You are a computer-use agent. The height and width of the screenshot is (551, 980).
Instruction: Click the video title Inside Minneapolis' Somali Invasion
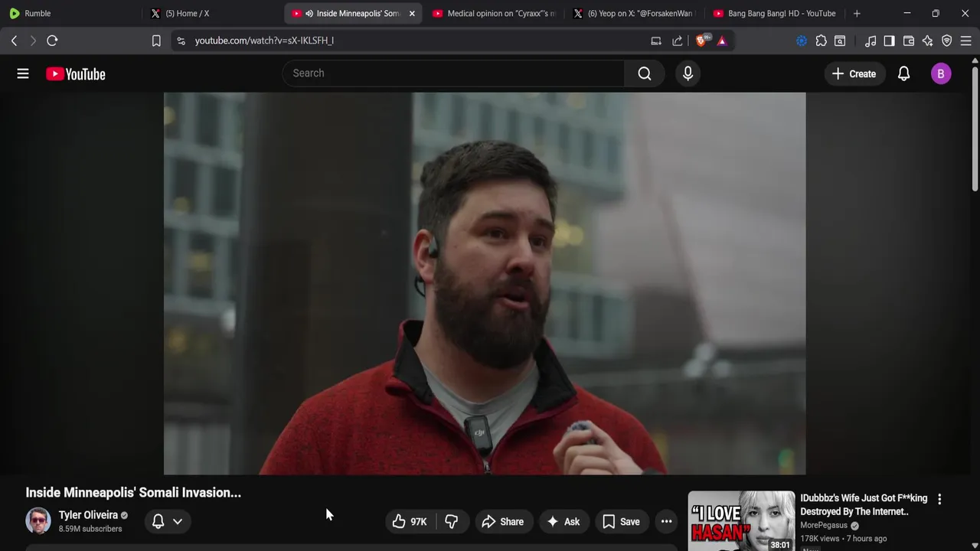tap(133, 493)
